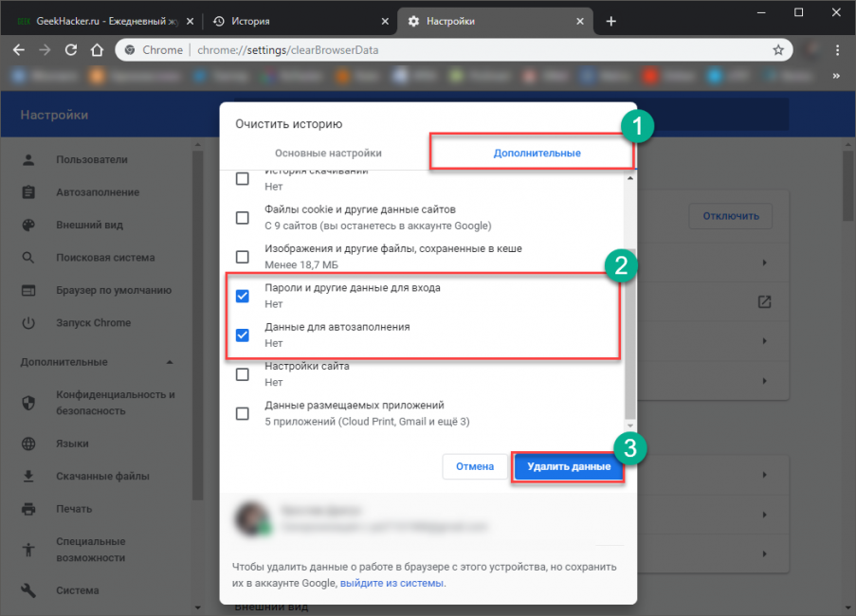Check Данные размещаемых приложений
856x616 pixels.
pyautogui.click(x=243, y=413)
